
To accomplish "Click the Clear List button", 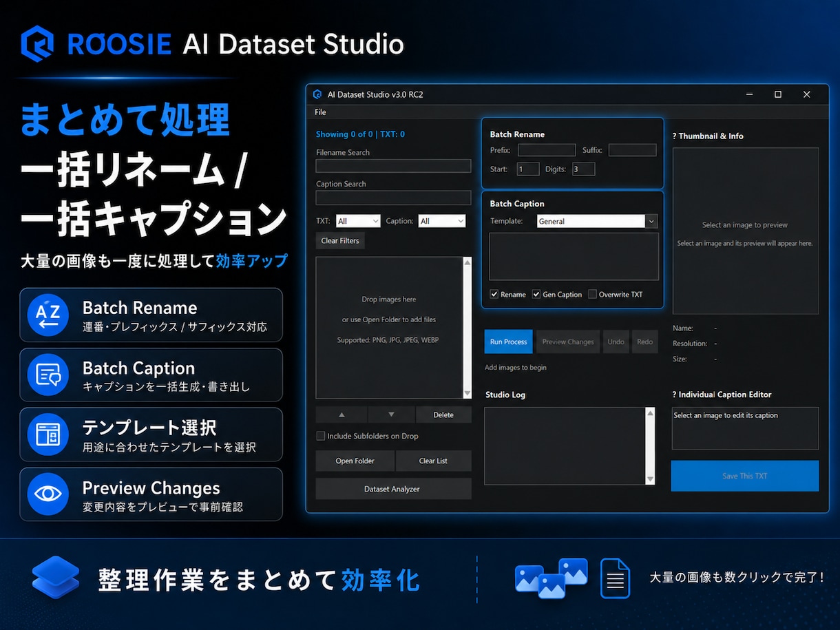I will click(433, 461).
